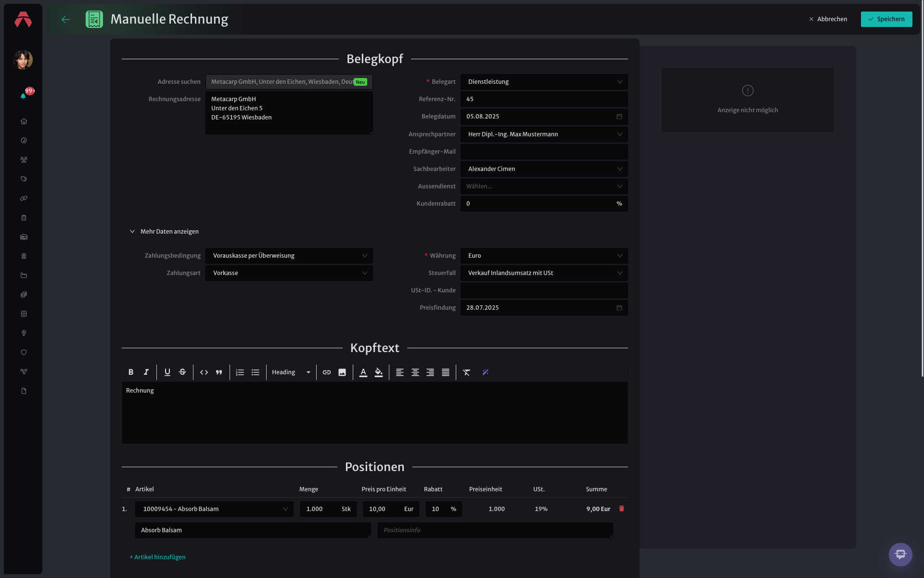Open the shield icon in the sidebar

coord(24,353)
